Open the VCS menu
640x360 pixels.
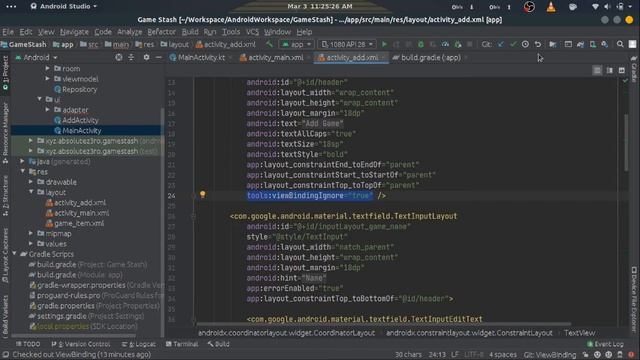pos(252,32)
